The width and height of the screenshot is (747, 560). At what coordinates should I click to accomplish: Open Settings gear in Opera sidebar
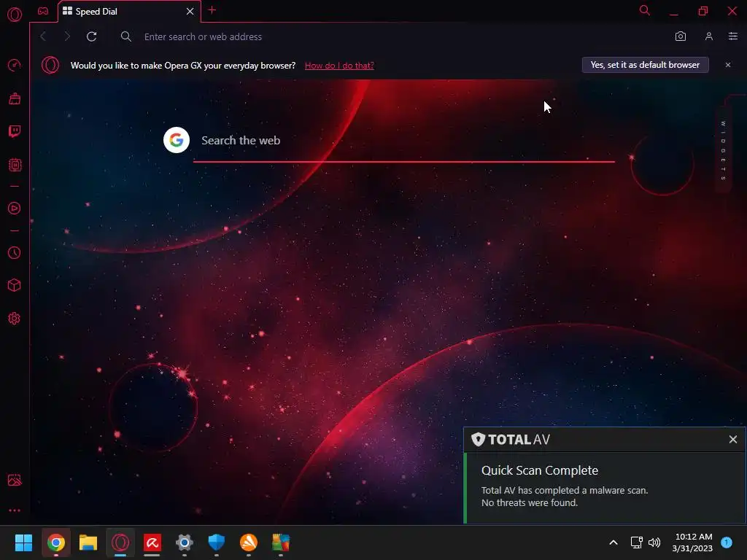[x=15, y=319]
